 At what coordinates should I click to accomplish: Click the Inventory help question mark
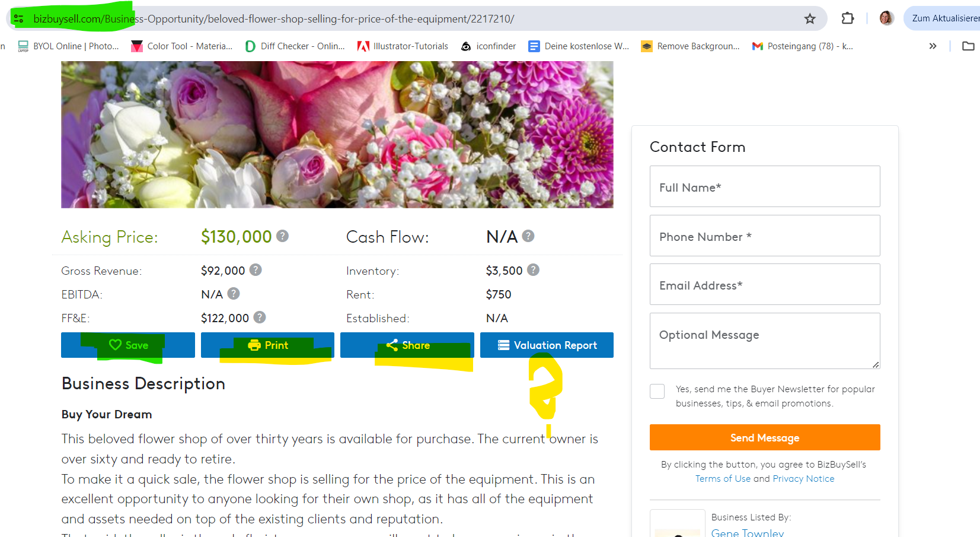pyautogui.click(x=534, y=269)
